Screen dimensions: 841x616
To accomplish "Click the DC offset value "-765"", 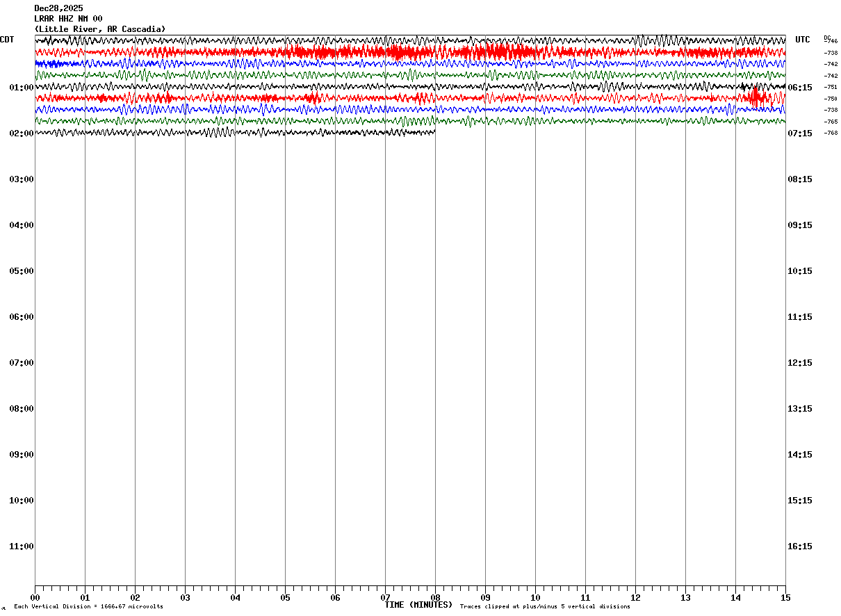I will (x=831, y=122).
